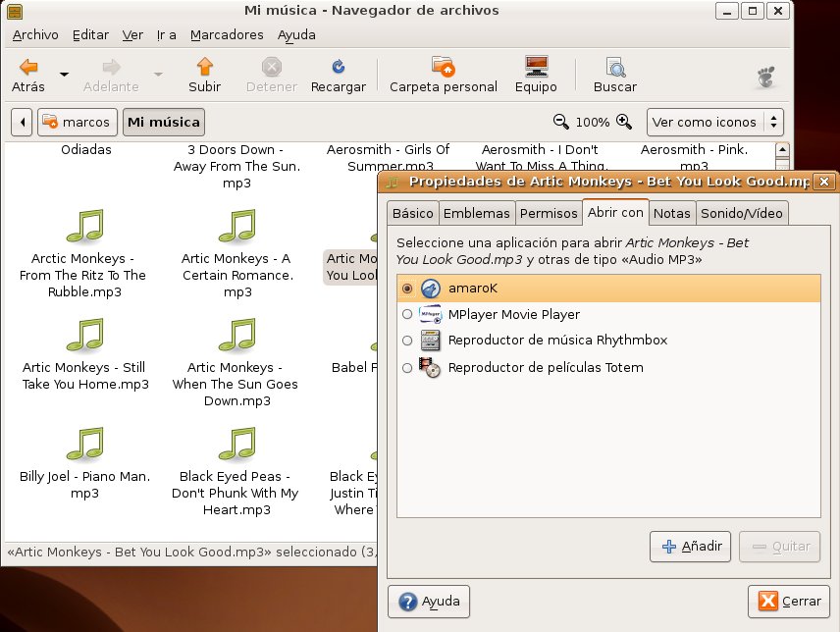Select MPlayer Movie Player radio button
Viewport: 840px width, 632px height.
tap(407, 315)
